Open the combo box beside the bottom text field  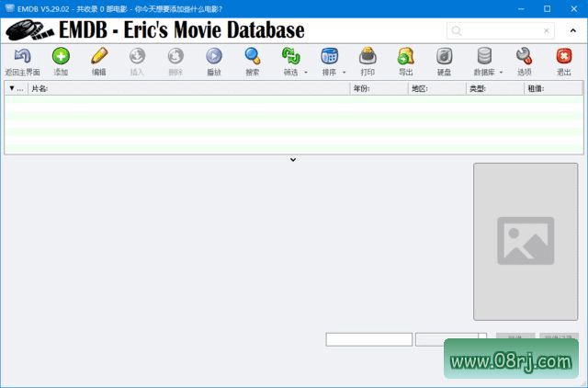point(451,339)
